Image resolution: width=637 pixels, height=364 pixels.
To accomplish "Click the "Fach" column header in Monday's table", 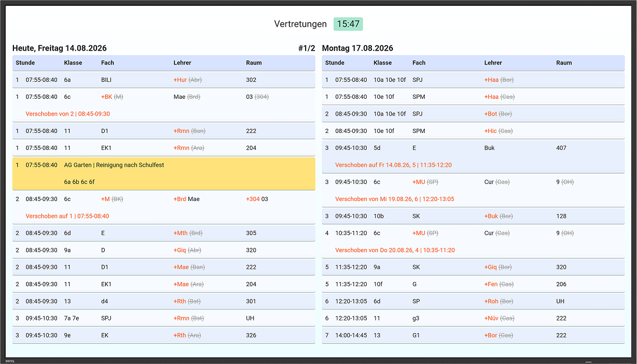I will click(419, 63).
